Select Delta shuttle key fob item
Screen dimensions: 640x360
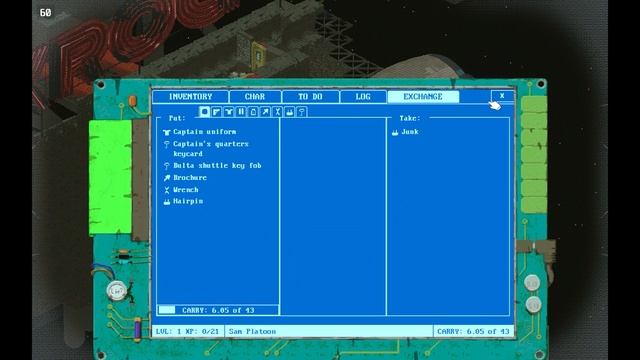pyautogui.click(x=217, y=165)
